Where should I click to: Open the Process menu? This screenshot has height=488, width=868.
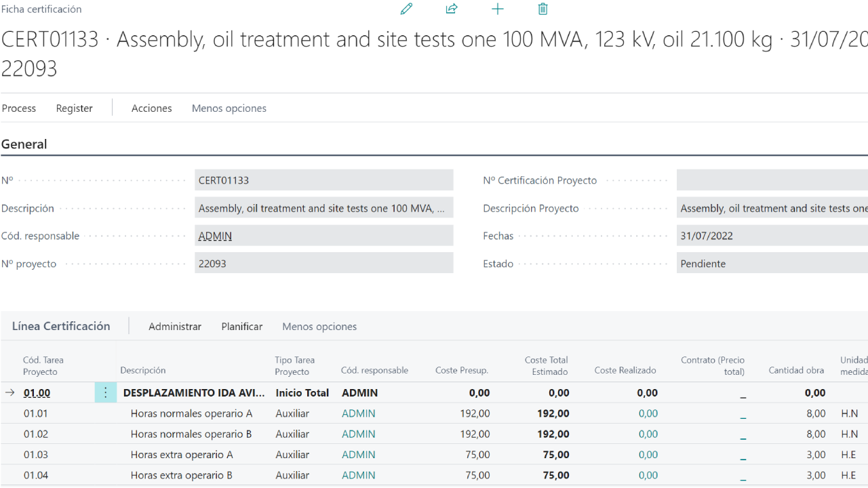tap(19, 108)
